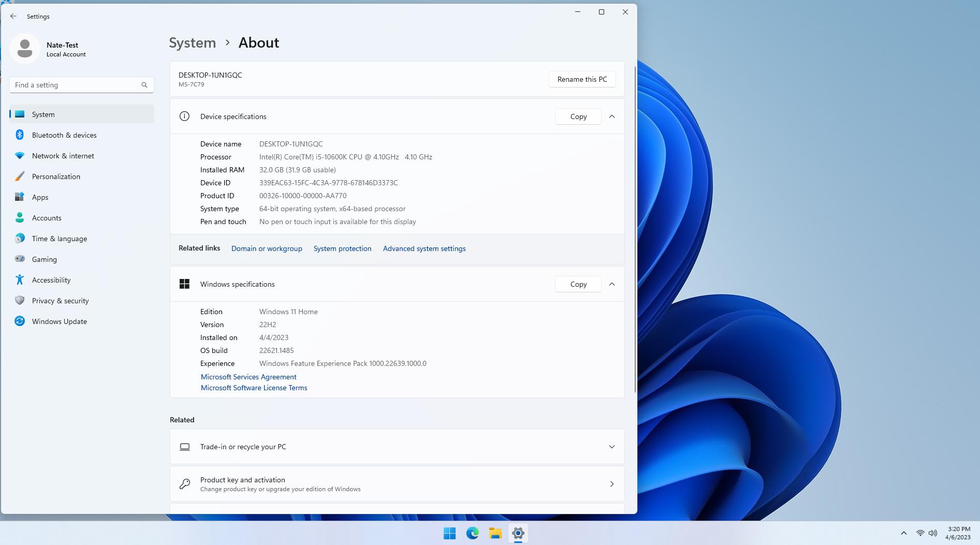Click the 64-bit operating system text
Screen dimensions: 980x545
332,209
